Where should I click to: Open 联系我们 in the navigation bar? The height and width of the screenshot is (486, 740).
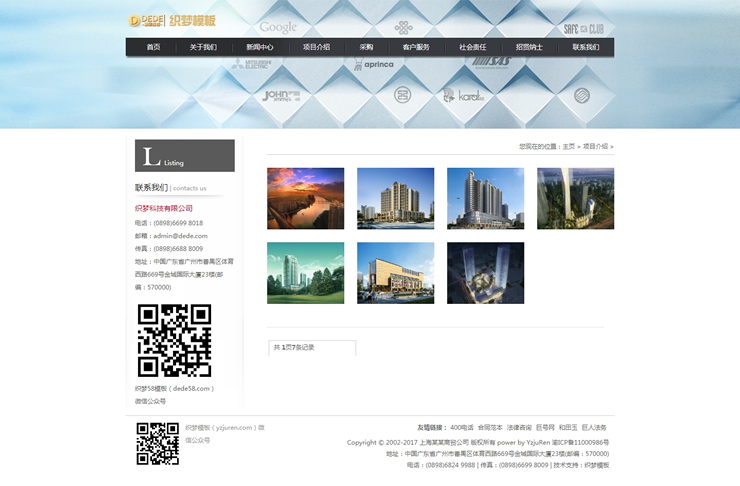[x=586, y=47]
